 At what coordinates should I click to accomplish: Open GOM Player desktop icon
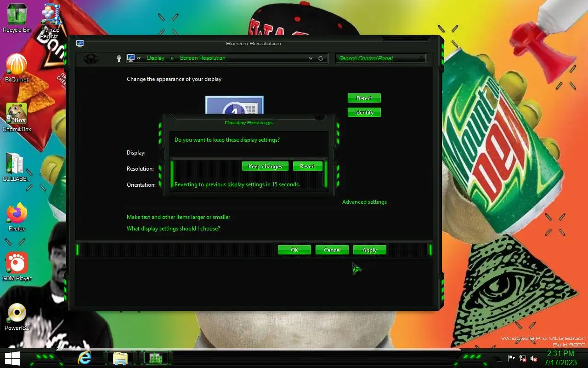point(17,266)
